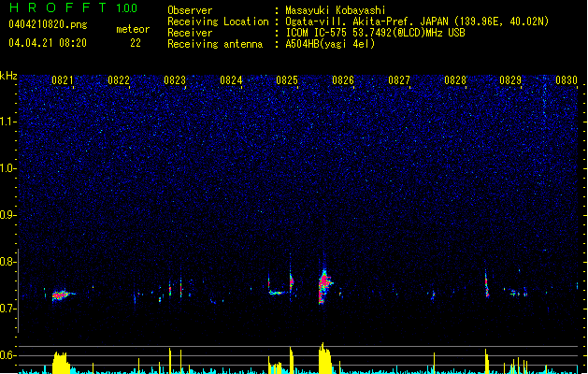Select observer name Masayuki Kobayashi
Image resolution: width=588 pixels, height=374 pixels.
point(336,10)
